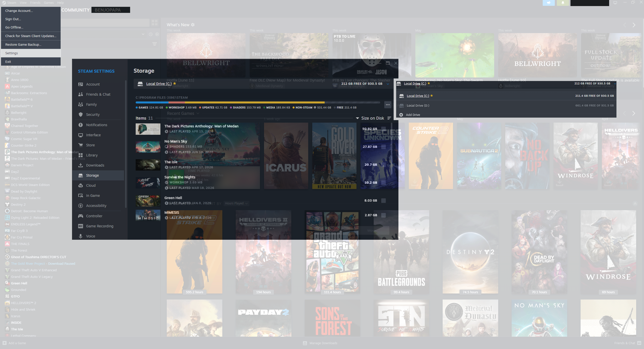Click the yellow Non-Steam segment of storage bar
Image resolution: width=644 pixels, height=349 pixels.
click(x=255, y=102)
